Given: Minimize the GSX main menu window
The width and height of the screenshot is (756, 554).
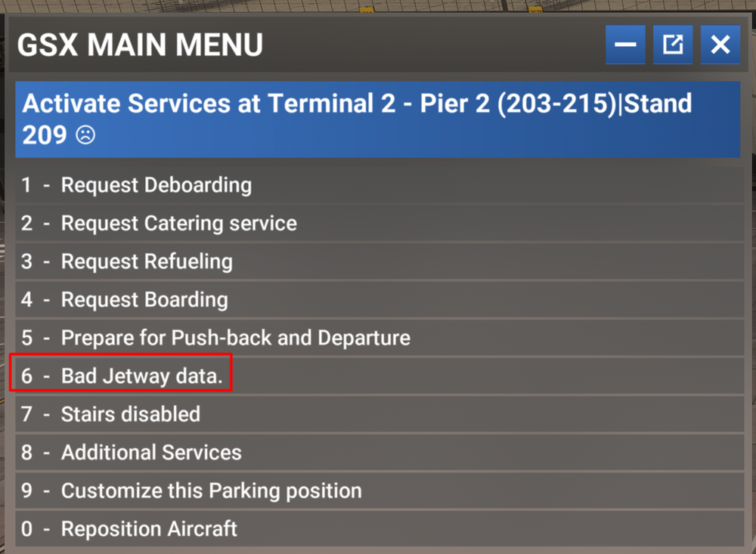Looking at the screenshot, I should point(625,45).
